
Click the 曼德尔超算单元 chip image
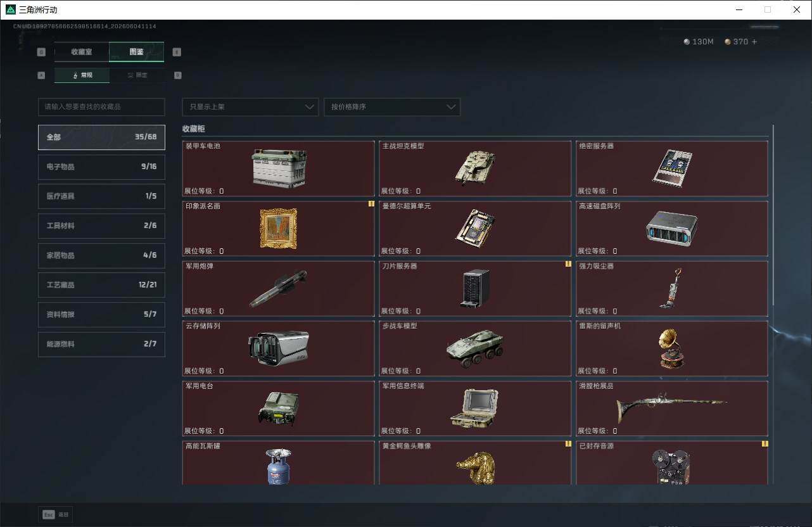(475, 228)
